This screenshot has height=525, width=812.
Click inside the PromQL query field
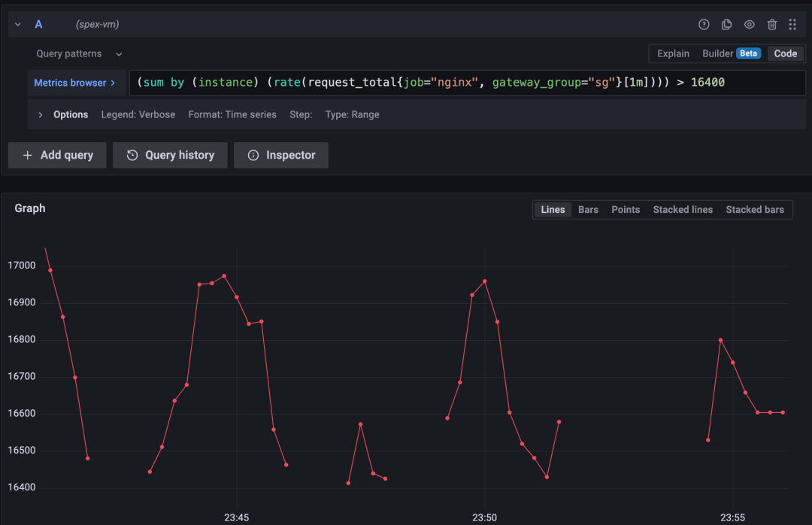tap(467, 83)
